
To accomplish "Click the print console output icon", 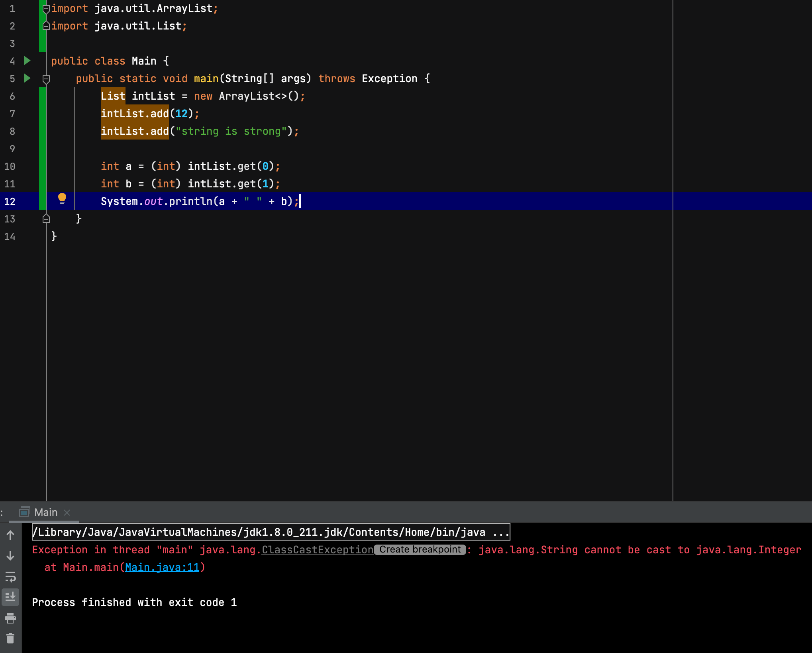I will tap(11, 618).
